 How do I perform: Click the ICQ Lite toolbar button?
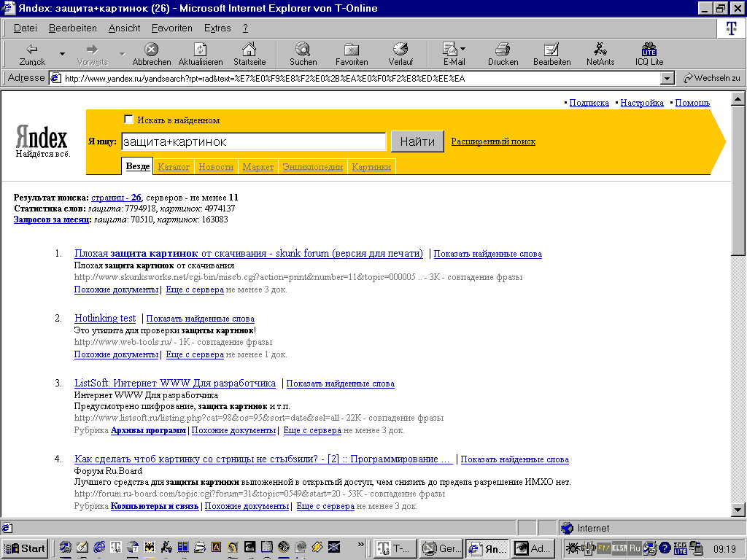(x=649, y=54)
